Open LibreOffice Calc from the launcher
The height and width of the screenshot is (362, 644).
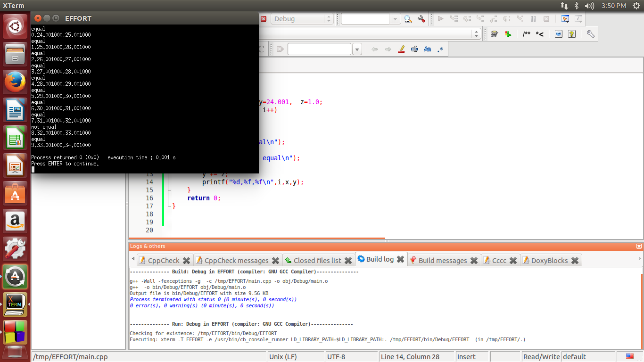[x=16, y=138]
